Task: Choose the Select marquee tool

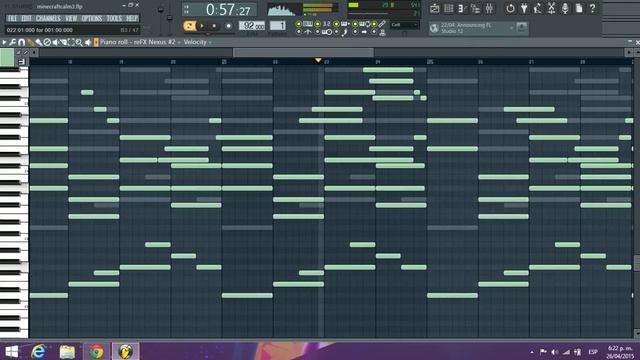Action: [x=71, y=42]
